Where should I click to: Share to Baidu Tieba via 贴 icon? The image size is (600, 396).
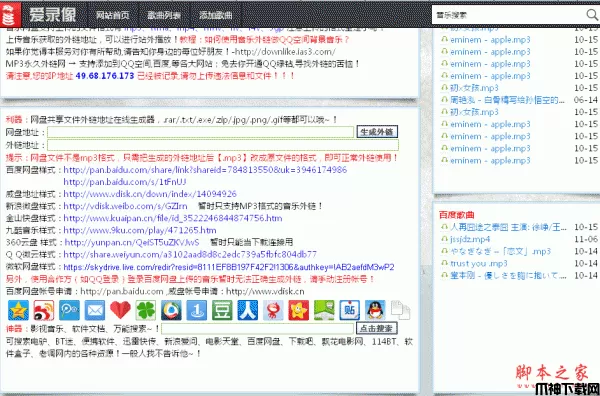tap(350, 310)
